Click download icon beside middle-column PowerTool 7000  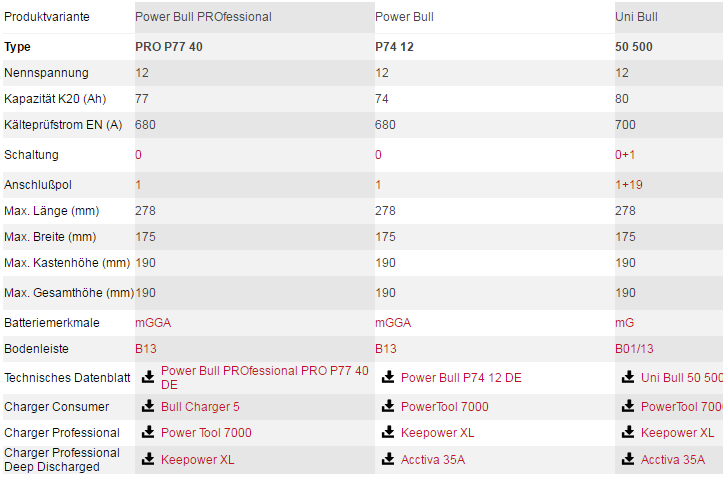point(388,407)
